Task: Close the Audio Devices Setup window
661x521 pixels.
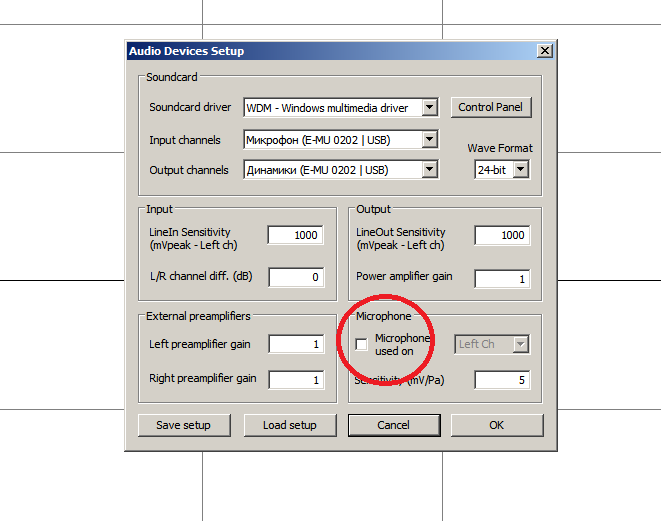Action: point(545,51)
